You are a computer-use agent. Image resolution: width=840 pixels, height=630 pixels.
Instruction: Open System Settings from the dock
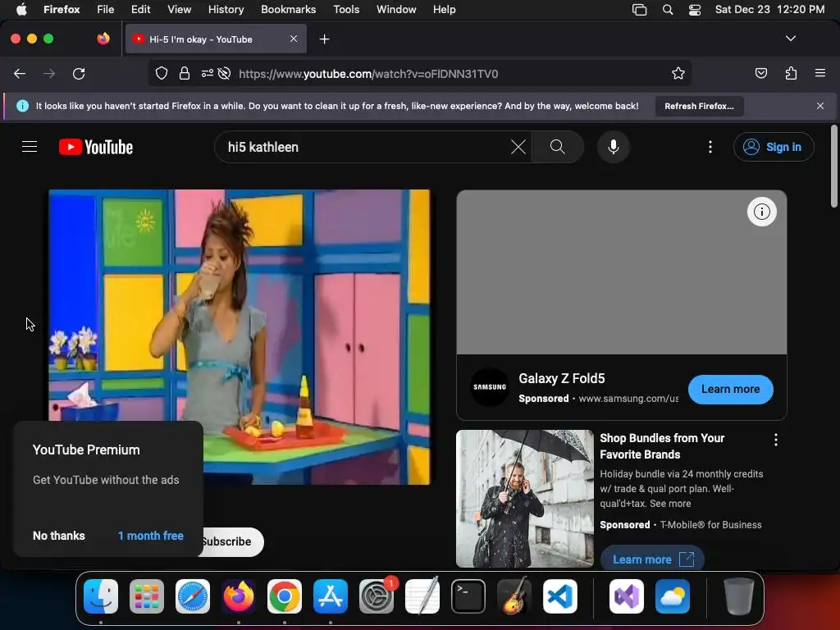[377, 596]
